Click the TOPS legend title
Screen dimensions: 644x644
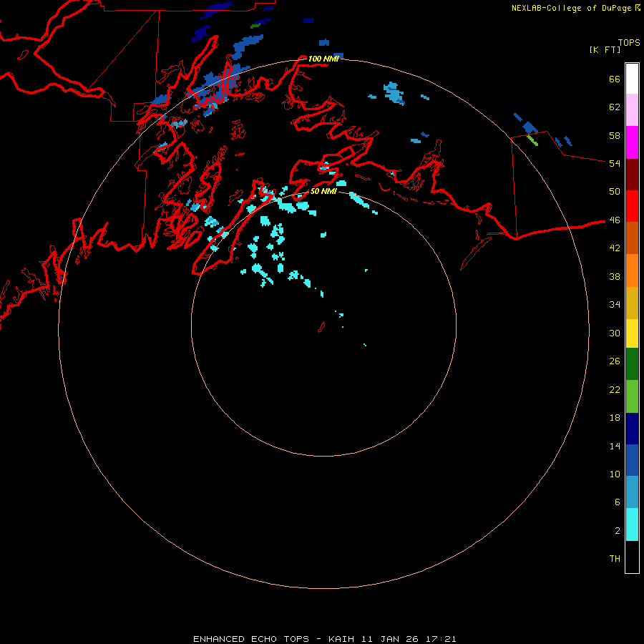tap(629, 42)
